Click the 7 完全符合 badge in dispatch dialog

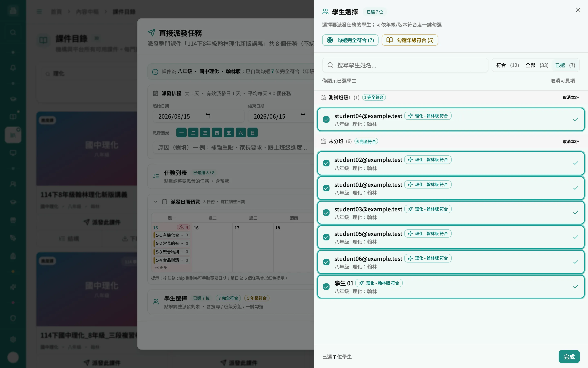(228, 298)
